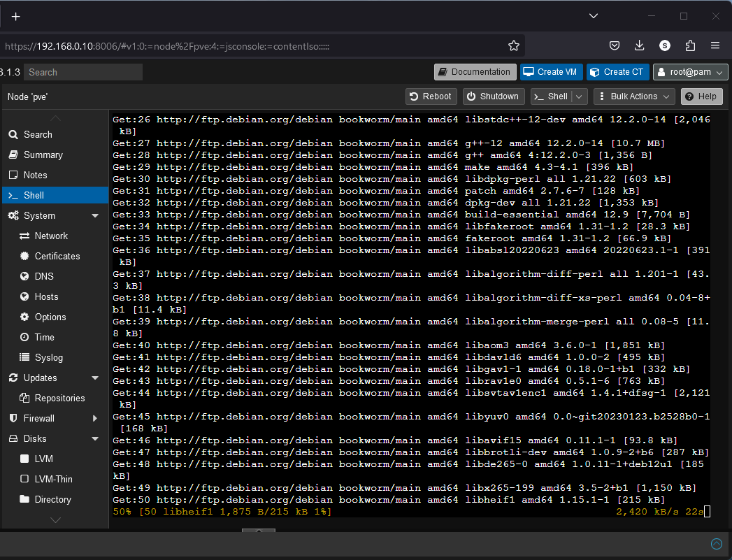
Task: Open node Shell from toolbar button
Action: click(x=552, y=96)
